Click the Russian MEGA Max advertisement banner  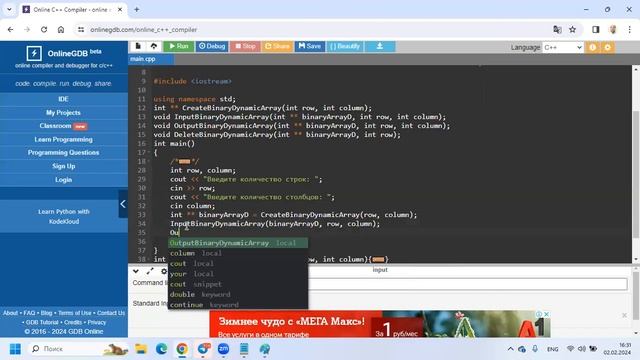(x=380, y=324)
